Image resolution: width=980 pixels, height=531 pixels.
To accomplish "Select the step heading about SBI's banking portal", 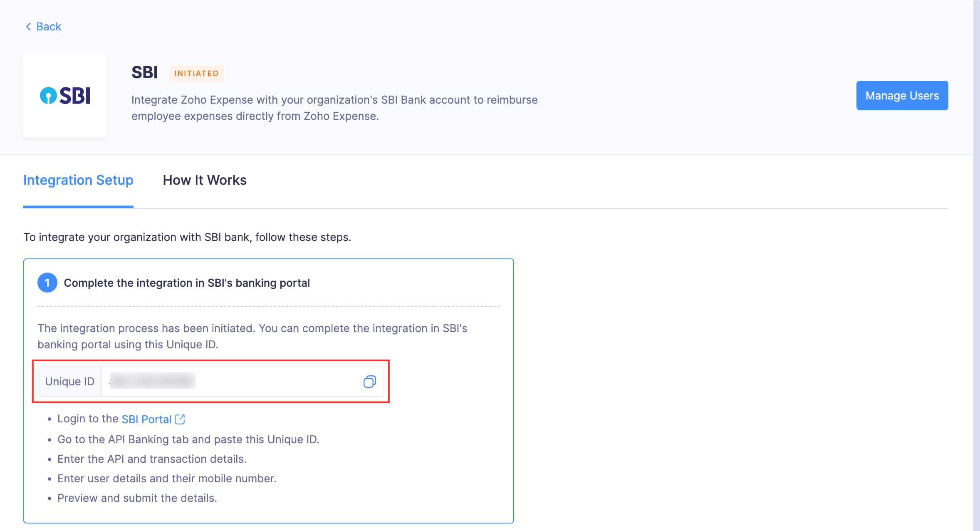I will [x=187, y=283].
